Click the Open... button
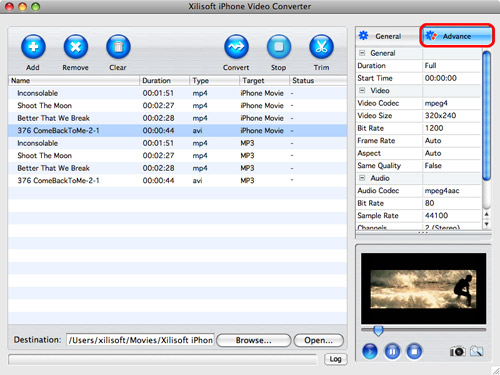500x375 pixels. point(319,340)
